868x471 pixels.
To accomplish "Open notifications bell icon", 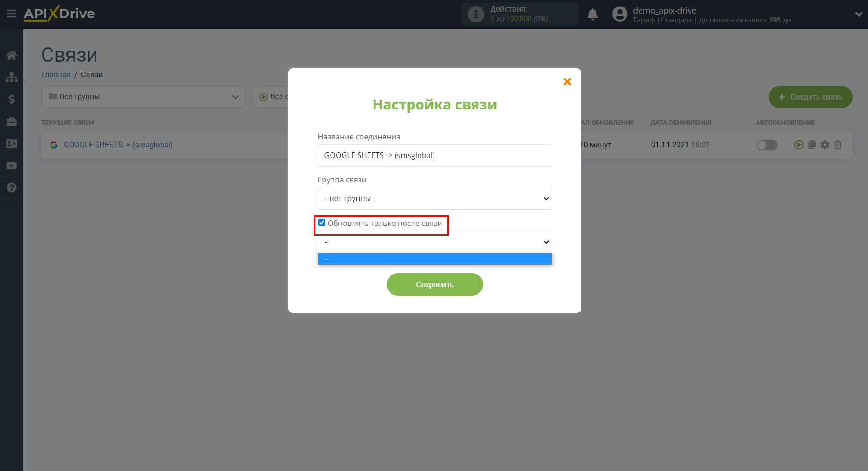I will click(593, 14).
